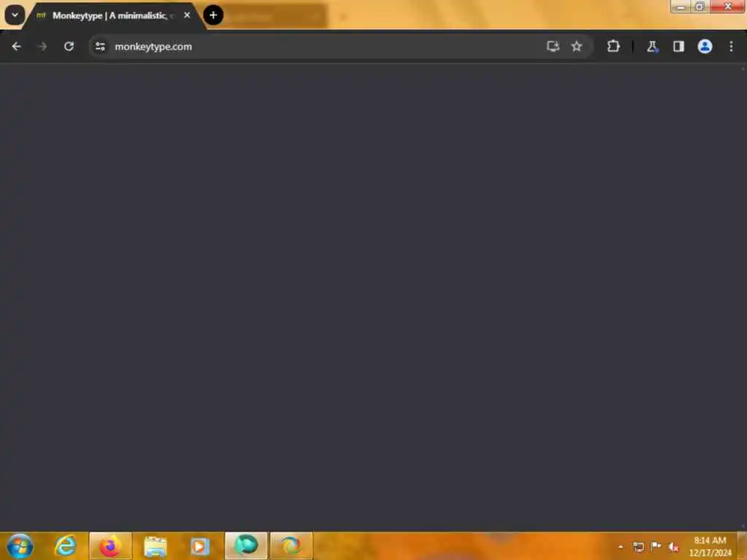This screenshot has height=560, width=747.
Task: Open the clock showing 8:14 AM
Action: tap(710, 546)
